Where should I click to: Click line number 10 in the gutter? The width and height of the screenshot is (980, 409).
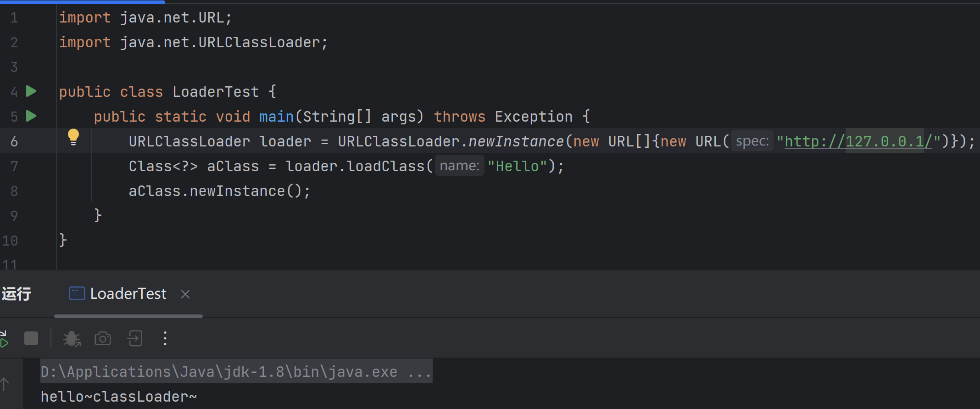point(10,241)
